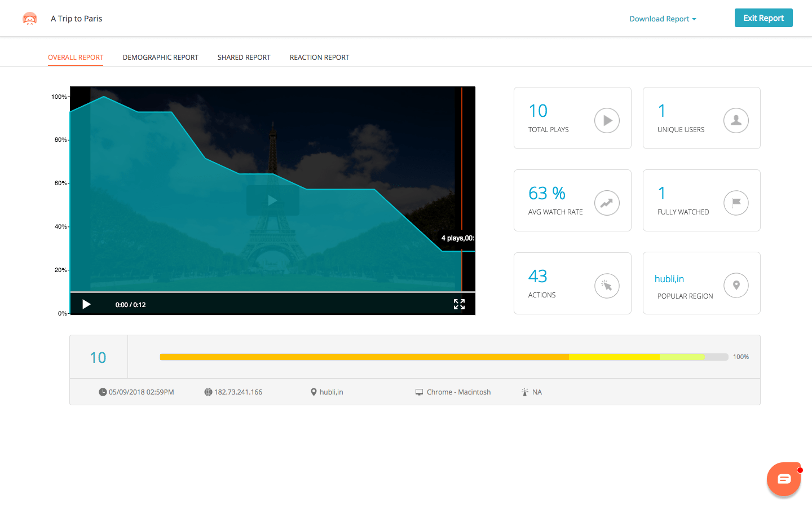Click the location pin next to hubli,in

pyautogui.click(x=314, y=392)
